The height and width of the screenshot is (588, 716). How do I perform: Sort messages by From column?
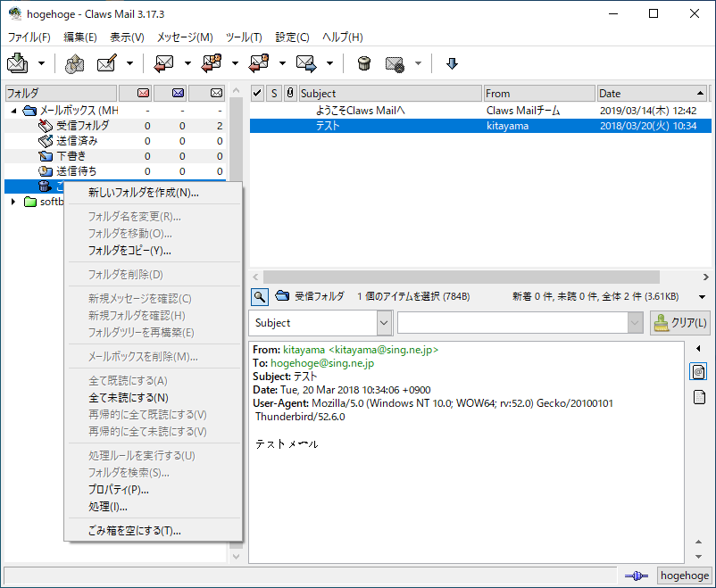click(x=540, y=93)
